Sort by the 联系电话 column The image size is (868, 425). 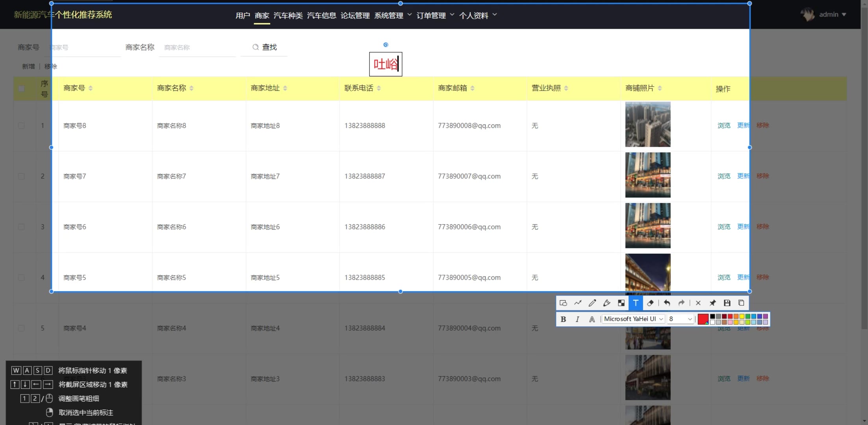[379, 88]
